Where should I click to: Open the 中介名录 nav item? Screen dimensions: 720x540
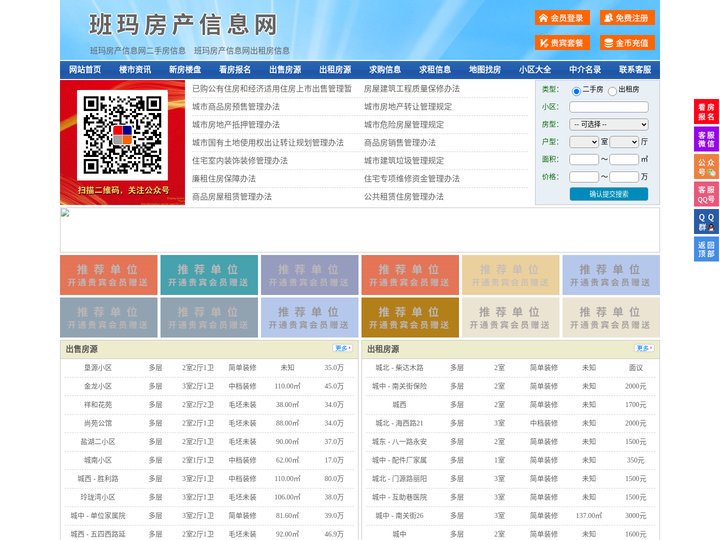(585, 70)
